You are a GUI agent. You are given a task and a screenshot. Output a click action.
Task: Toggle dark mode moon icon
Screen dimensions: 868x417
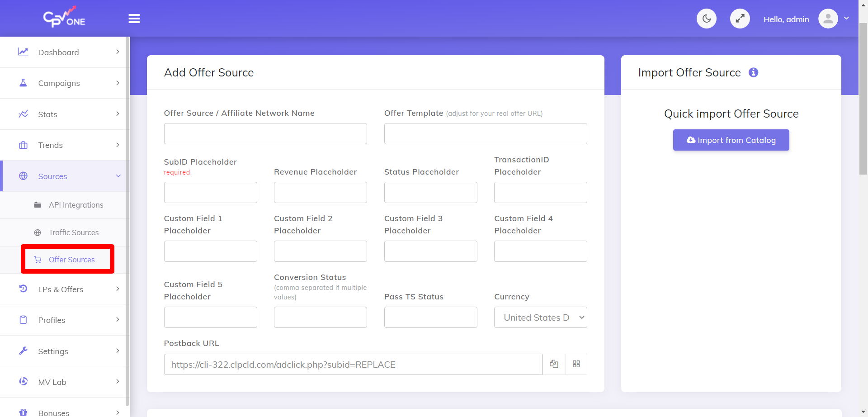tap(706, 19)
